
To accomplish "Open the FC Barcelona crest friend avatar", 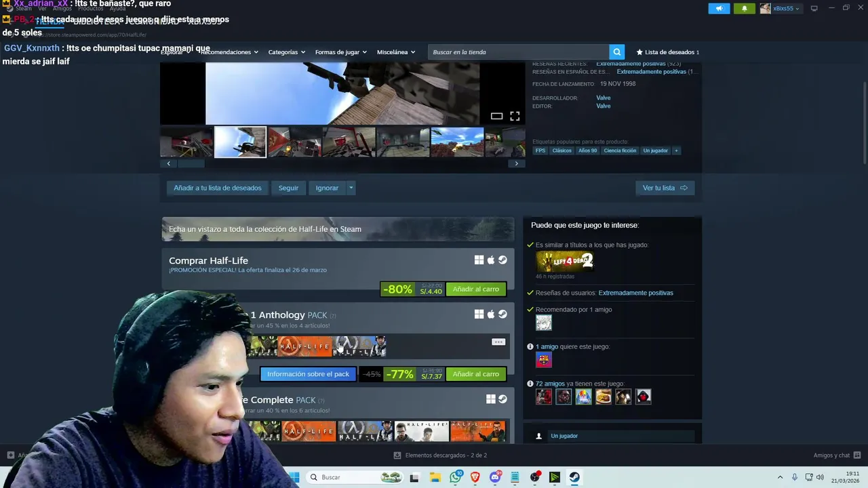I will (x=544, y=360).
